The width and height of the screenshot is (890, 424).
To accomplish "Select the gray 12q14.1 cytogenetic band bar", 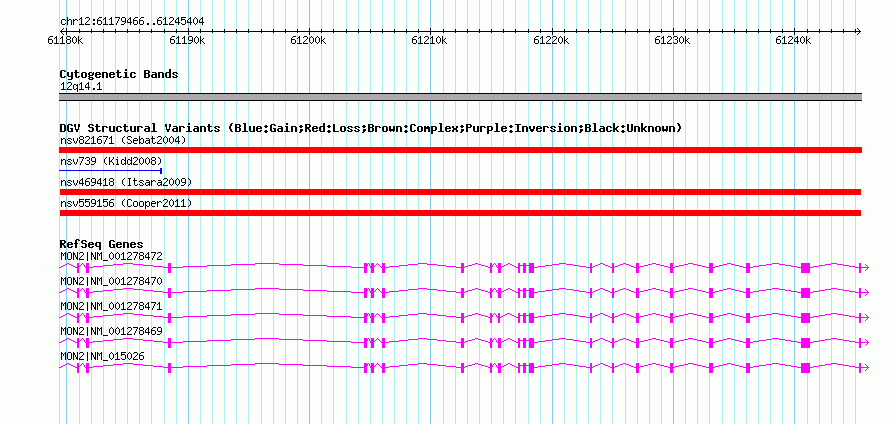I will pyautogui.click(x=460, y=97).
